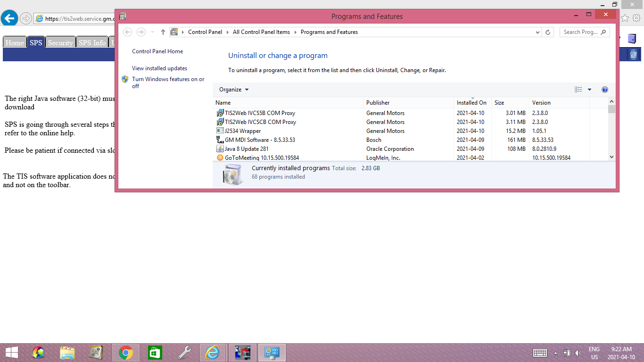The height and width of the screenshot is (362, 644).
Task: Click View installed updates link
Action: pyautogui.click(x=159, y=68)
